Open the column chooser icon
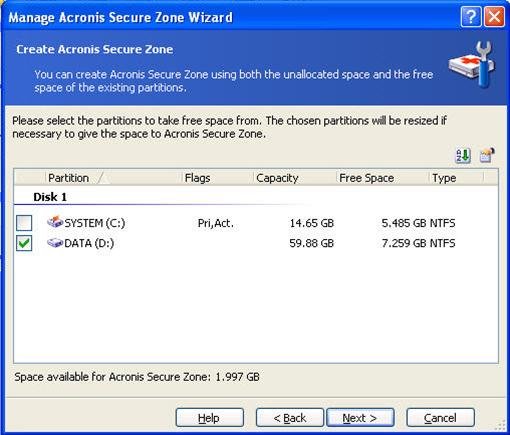Screen dimensions: 510x435 (x=487, y=156)
